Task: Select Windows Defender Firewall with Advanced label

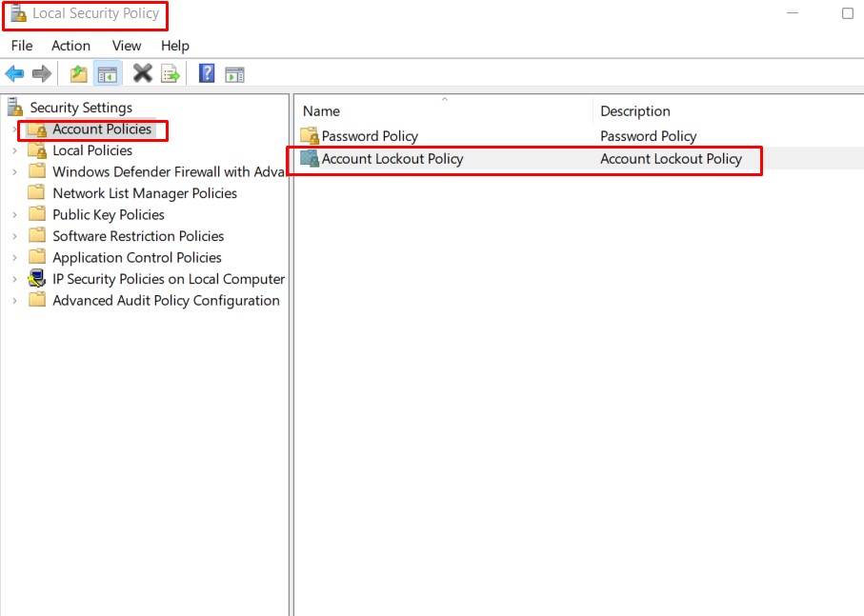Action: click(x=169, y=171)
